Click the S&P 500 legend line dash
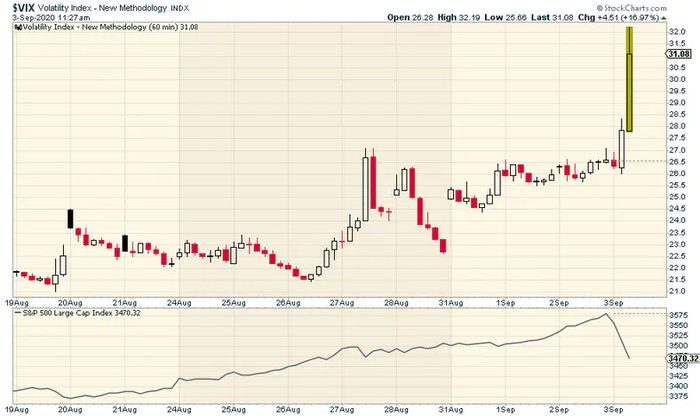 [x=18, y=313]
